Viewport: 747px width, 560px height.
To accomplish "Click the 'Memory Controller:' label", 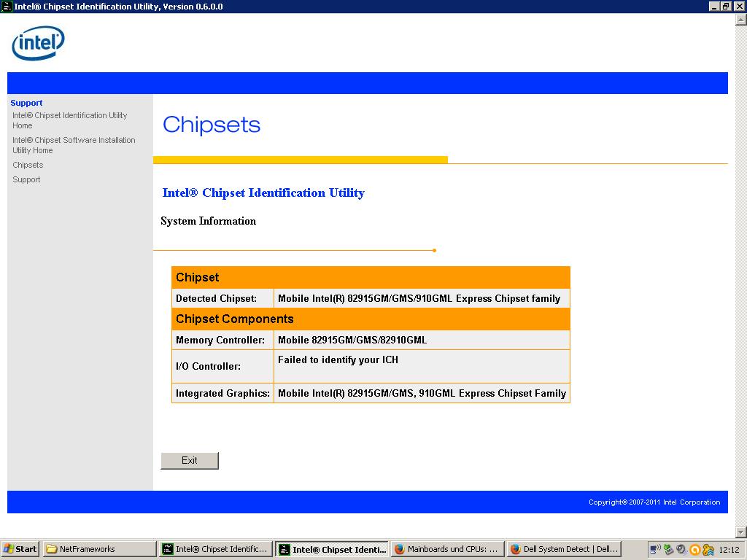I will [x=220, y=340].
